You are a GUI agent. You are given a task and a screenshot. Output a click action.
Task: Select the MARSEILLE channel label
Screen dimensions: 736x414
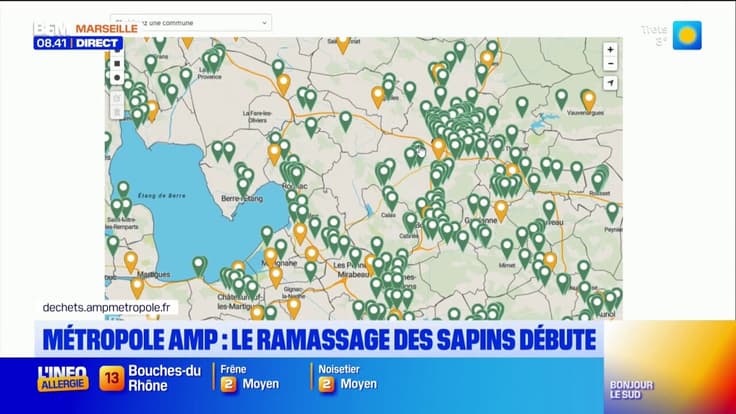tap(107, 29)
